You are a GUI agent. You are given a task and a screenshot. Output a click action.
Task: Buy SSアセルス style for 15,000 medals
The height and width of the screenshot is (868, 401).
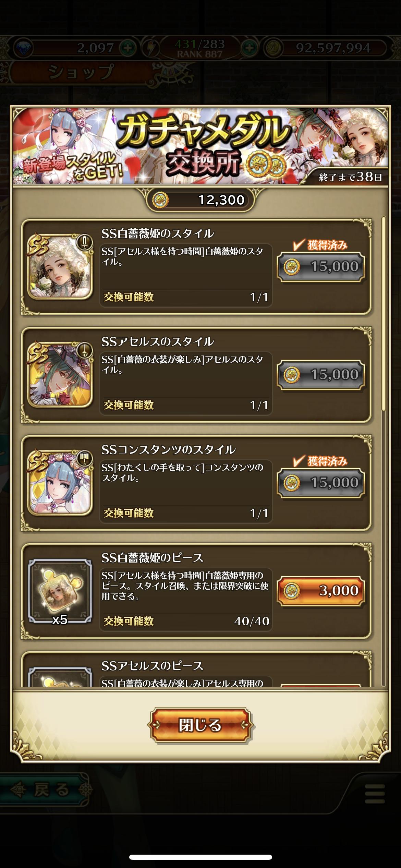pyautogui.click(x=320, y=374)
